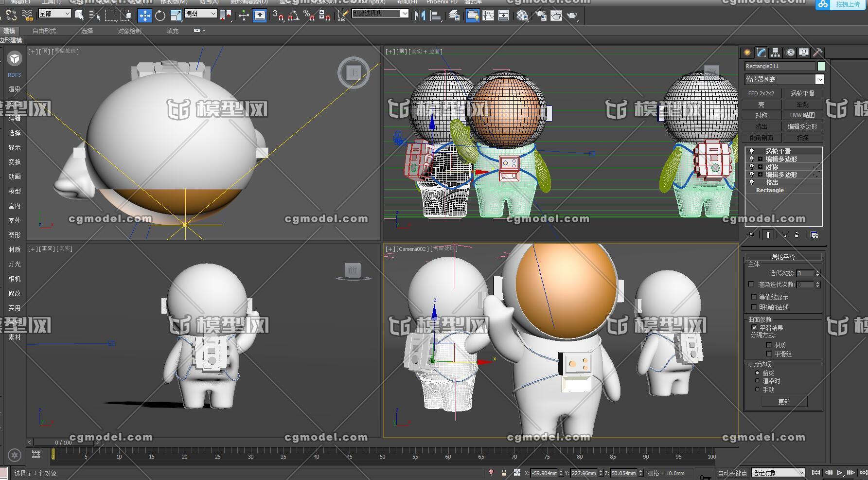Switch to the Utilities hammer panel
The width and height of the screenshot is (868, 480).
(818, 53)
